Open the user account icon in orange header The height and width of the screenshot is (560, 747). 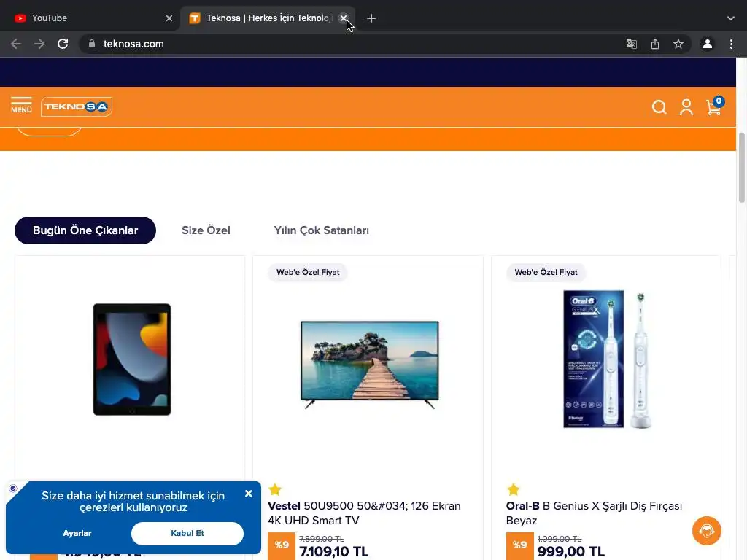pyautogui.click(x=686, y=107)
